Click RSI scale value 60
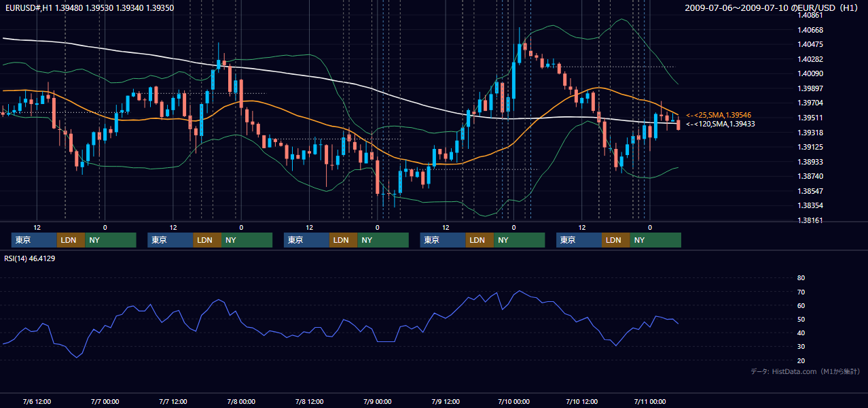This screenshot has height=408, width=868. click(x=801, y=305)
